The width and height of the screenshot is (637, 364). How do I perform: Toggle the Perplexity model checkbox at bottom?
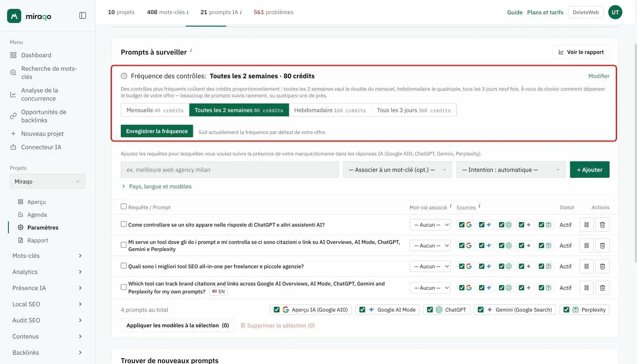(x=566, y=310)
